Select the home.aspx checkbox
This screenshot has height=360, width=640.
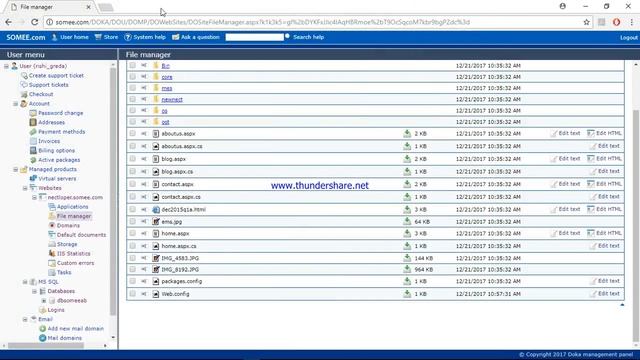pyautogui.click(x=132, y=233)
